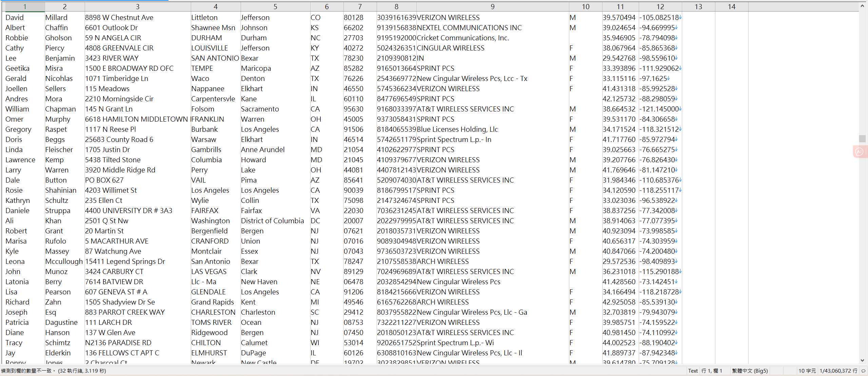Click the 10 字元 character count
Screen dimensions: 868x376
807,371
